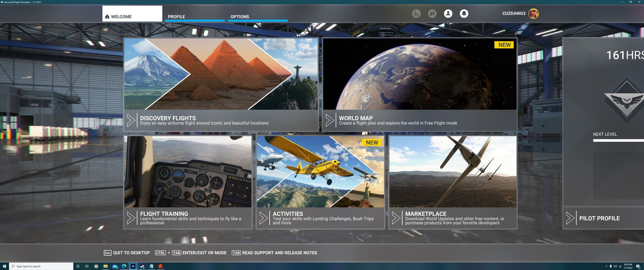Click the taskbar clock showing 8:24 PM
Viewport: 644px width, 270px height.
(628, 266)
